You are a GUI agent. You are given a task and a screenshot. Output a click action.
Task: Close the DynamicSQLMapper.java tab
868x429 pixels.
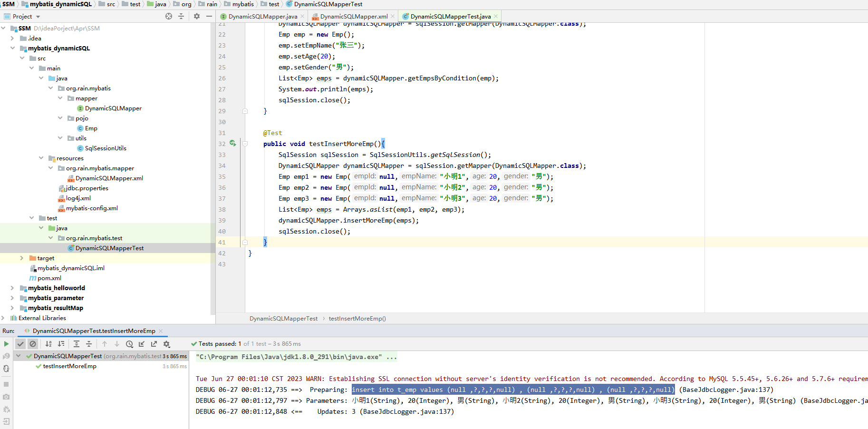(x=302, y=16)
